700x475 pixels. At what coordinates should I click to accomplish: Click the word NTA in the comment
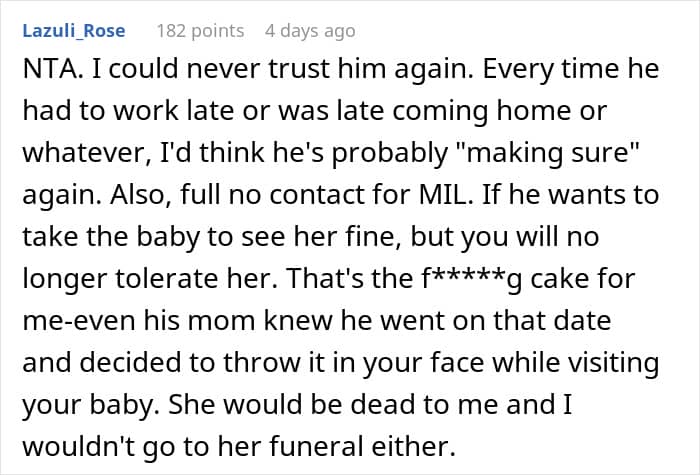50,69
